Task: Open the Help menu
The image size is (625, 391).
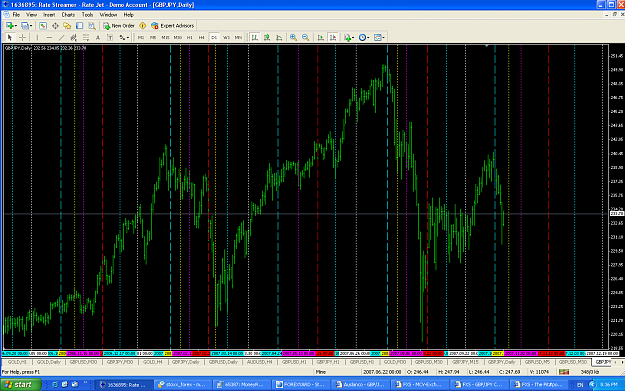Action: [x=128, y=15]
